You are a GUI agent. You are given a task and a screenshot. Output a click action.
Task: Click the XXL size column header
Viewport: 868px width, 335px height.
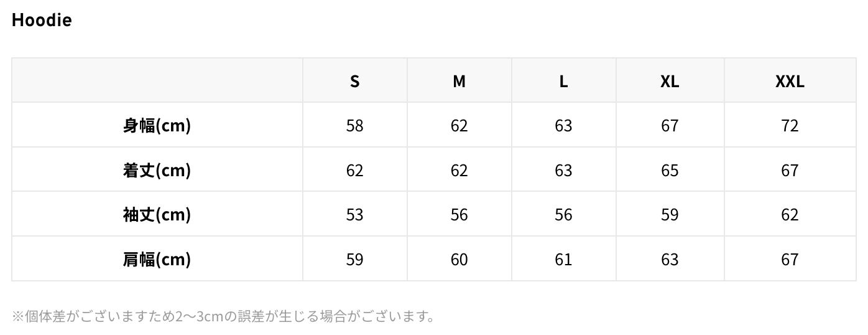point(790,81)
